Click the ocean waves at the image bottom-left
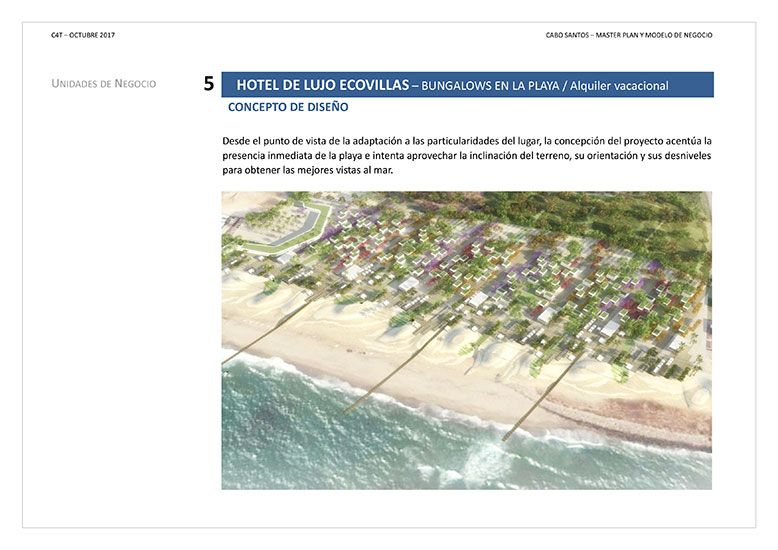The height and width of the screenshot is (550, 778). tap(280, 440)
